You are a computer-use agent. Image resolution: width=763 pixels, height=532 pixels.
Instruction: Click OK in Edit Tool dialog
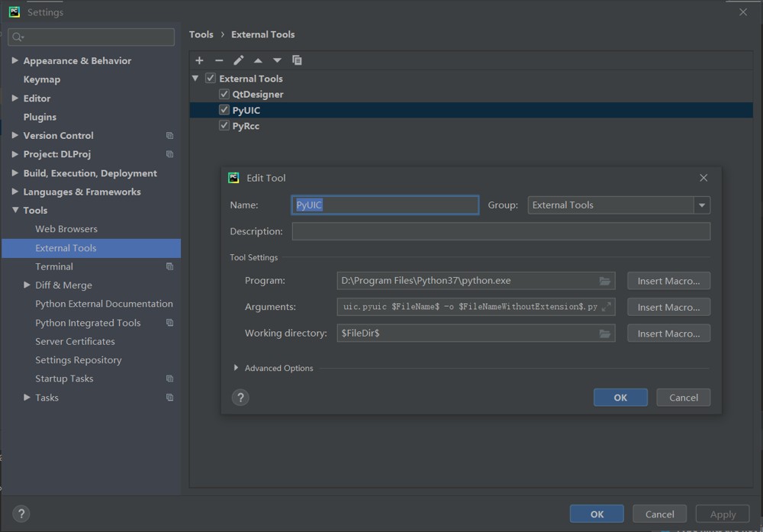tap(620, 398)
